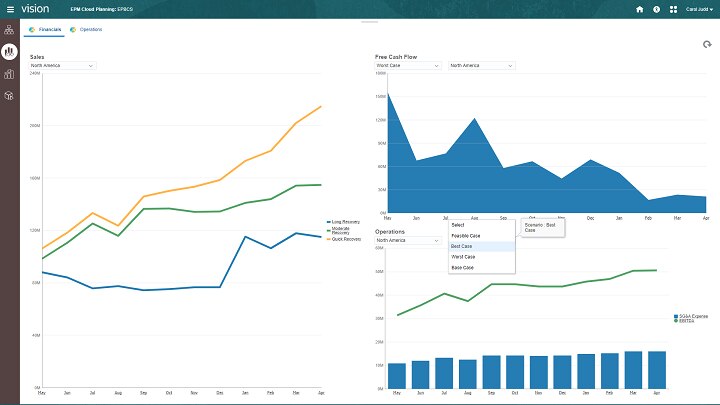The image size is (720, 405).
Task: Choose Feasible Case from scenario list
Action: (x=465, y=235)
